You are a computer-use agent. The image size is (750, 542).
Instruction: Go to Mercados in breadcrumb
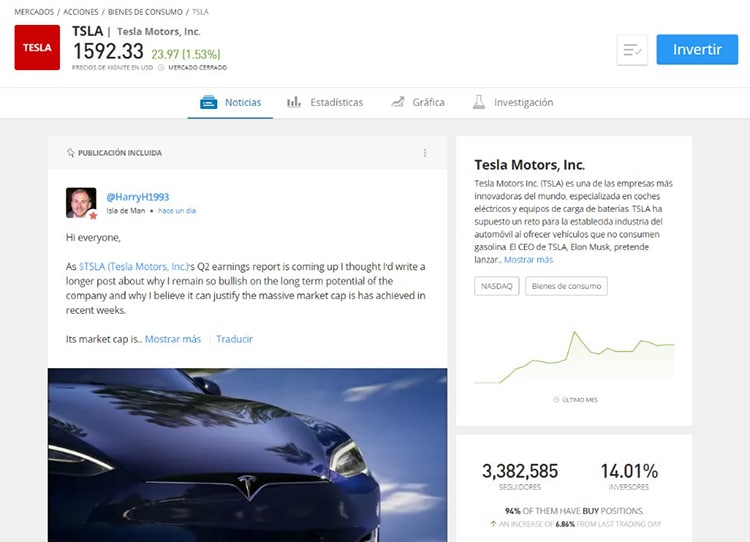click(x=34, y=12)
